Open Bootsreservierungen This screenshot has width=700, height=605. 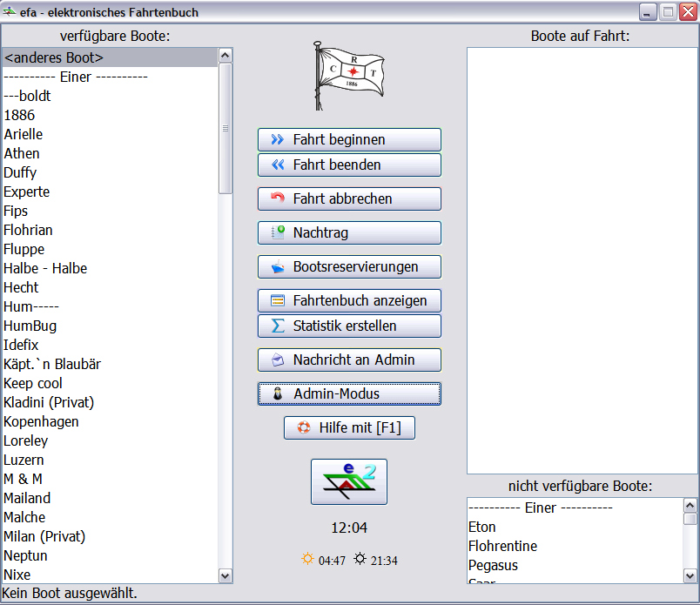pyautogui.click(x=349, y=266)
